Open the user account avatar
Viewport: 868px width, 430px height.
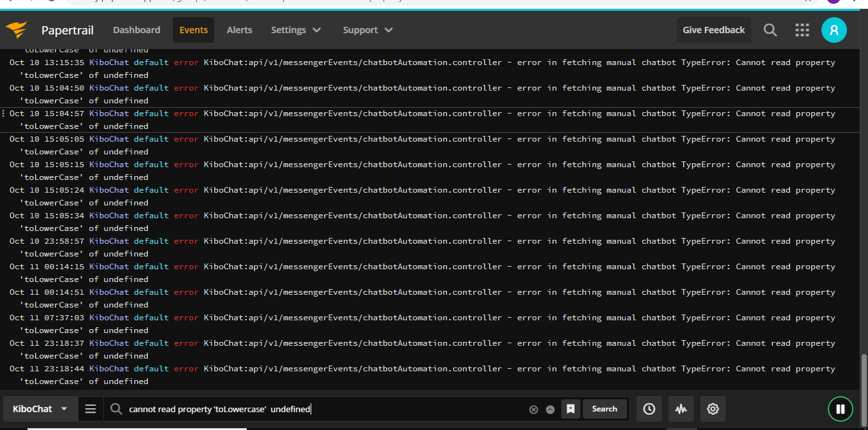pyautogui.click(x=834, y=29)
